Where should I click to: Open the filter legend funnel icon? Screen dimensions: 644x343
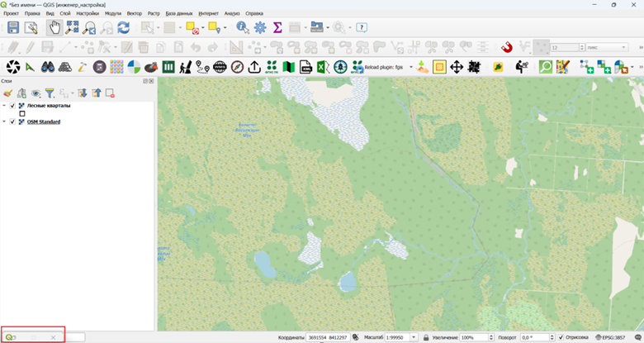click(x=50, y=93)
